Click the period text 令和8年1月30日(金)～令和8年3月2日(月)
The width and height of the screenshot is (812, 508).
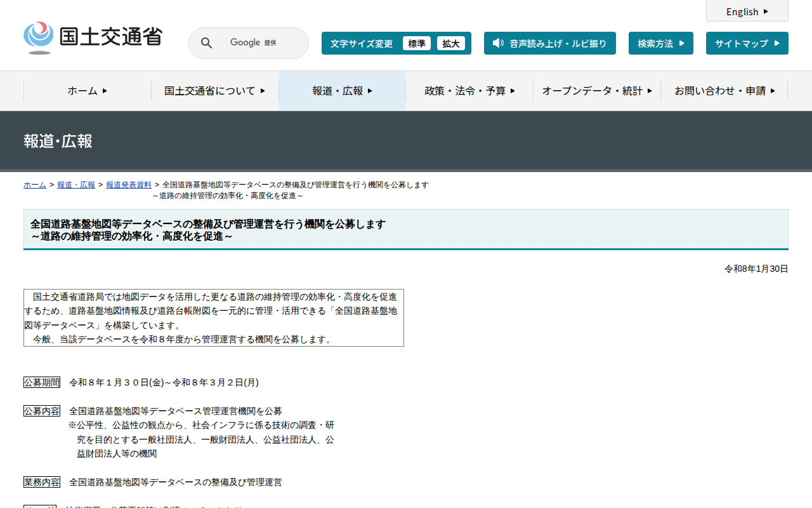[x=164, y=382]
